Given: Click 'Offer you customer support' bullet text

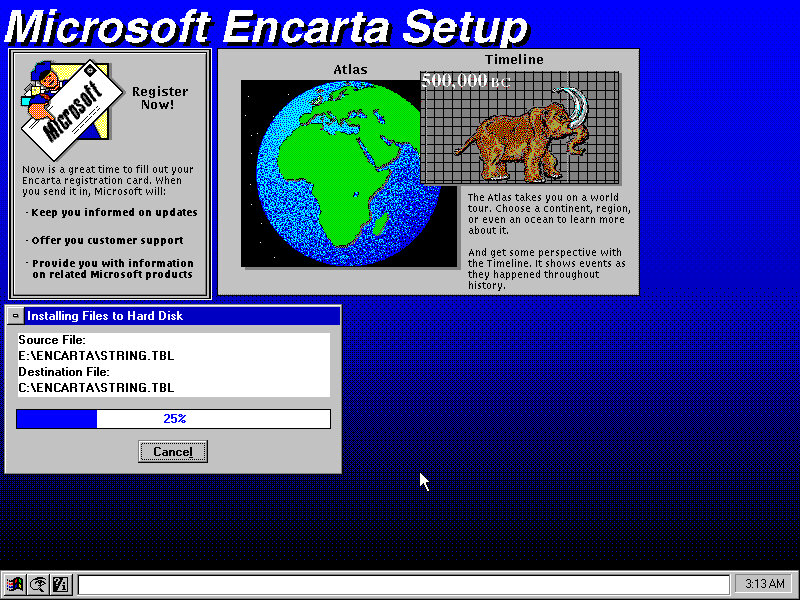Looking at the screenshot, I should [x=107, y=240].
